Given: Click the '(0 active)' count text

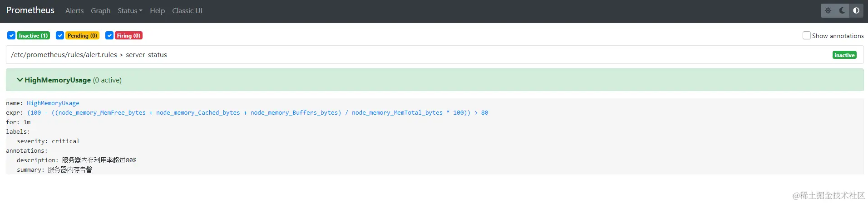Looking at the screenshot, I should (107, 80).
